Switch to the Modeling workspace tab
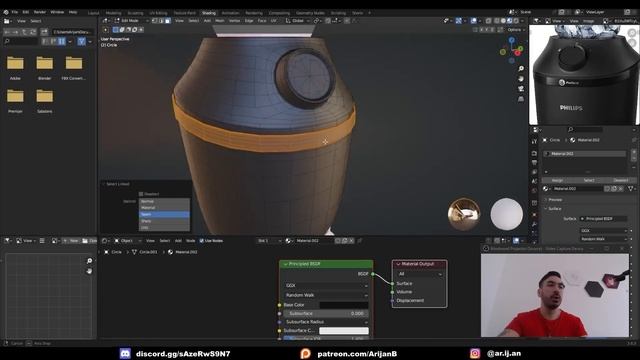The height and width of the screenshot is (360, 640). (x=113, y=13)
